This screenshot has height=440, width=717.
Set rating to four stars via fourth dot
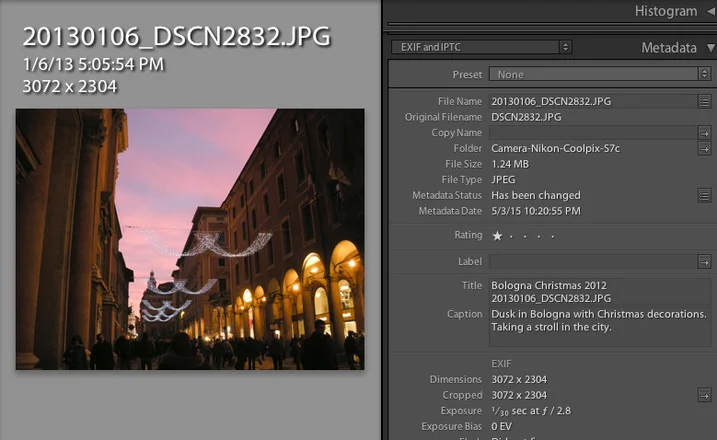pyautogui.click(x=539, y=236)
